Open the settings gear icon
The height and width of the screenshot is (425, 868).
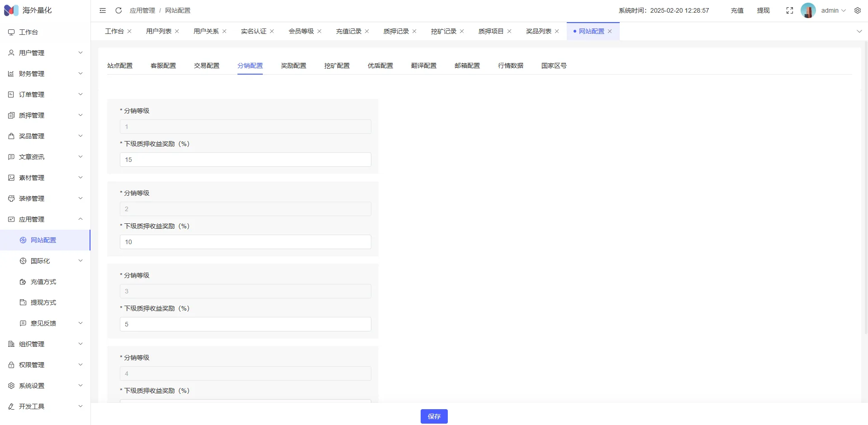click(x=858, y=10)
